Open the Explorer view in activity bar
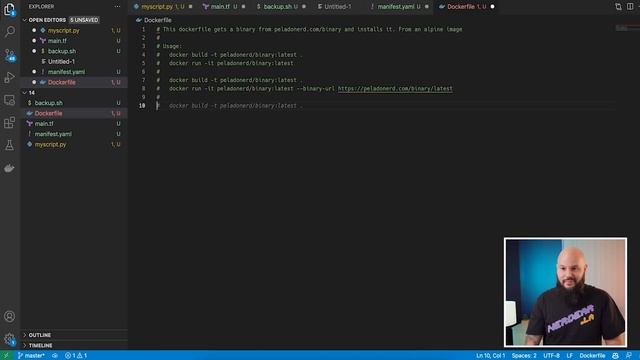 pyautogui.click(x=9, y=9)
